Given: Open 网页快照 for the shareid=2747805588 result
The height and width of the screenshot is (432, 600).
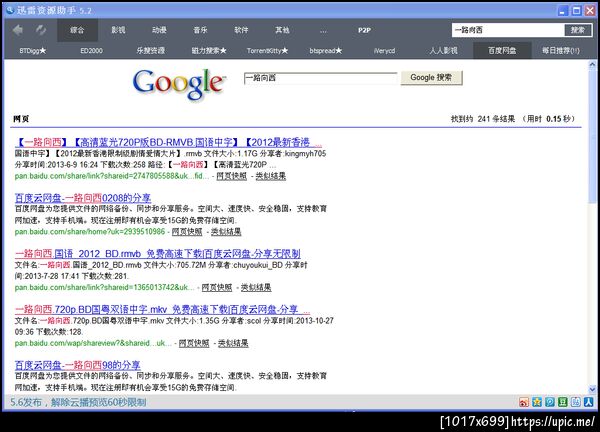Looking at the screenshot, I should click(232, 176).
